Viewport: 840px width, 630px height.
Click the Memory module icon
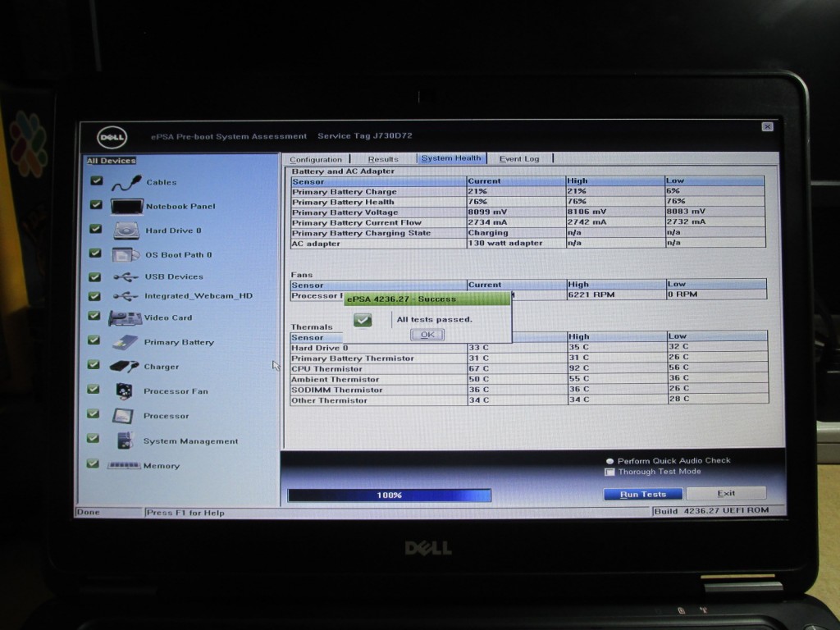(x=124, y=465)
